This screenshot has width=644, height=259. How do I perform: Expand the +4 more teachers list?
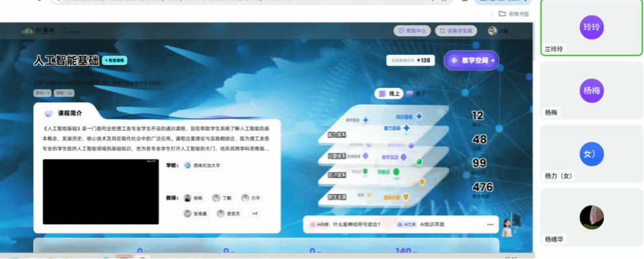tap(255, 213)
